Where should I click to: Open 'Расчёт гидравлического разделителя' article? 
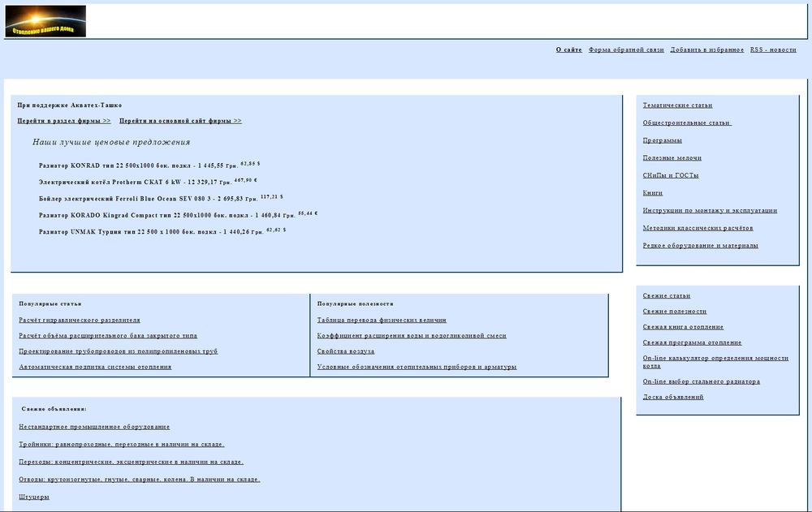(x=80, y=321)
